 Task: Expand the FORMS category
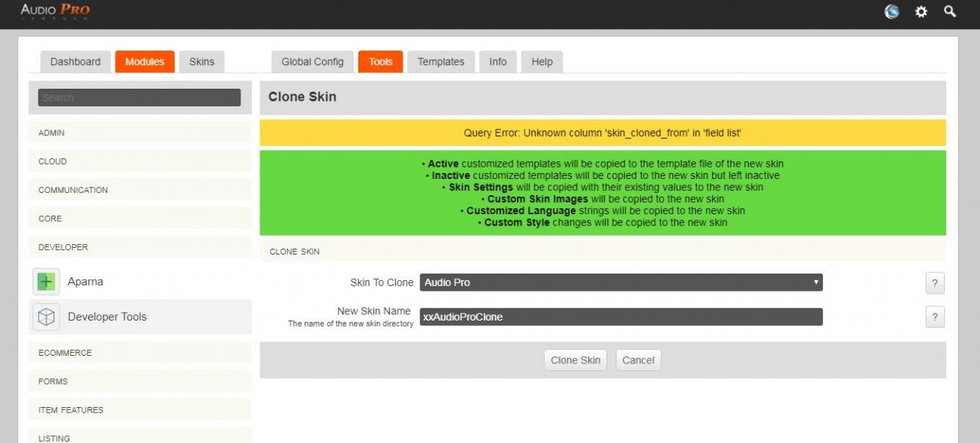tap(140, 381)
